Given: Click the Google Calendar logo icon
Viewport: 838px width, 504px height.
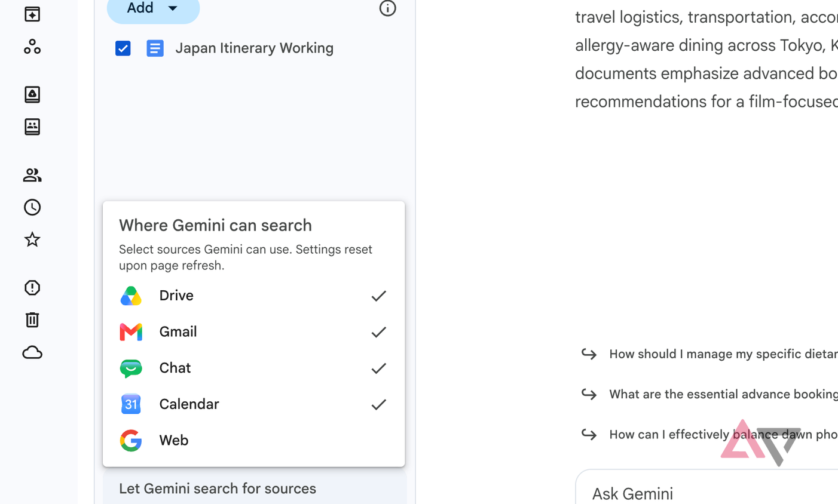Looking at the screenshot, I should [131, 404].
